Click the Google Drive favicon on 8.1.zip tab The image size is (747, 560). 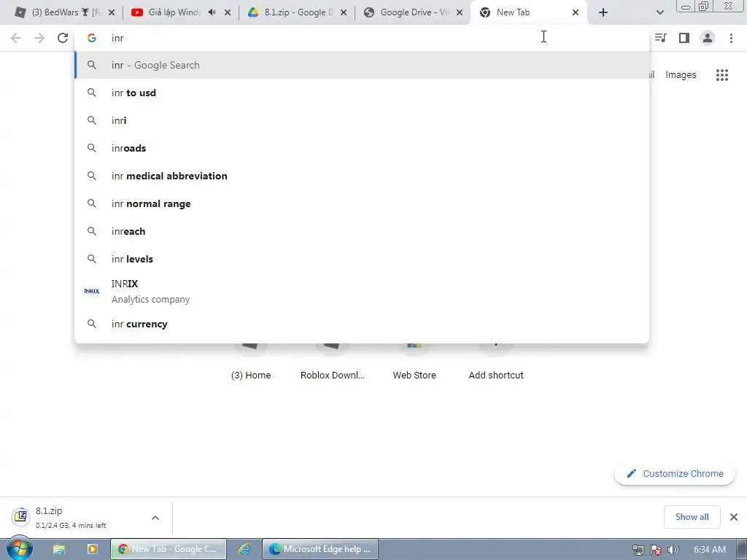coord(252,12)
